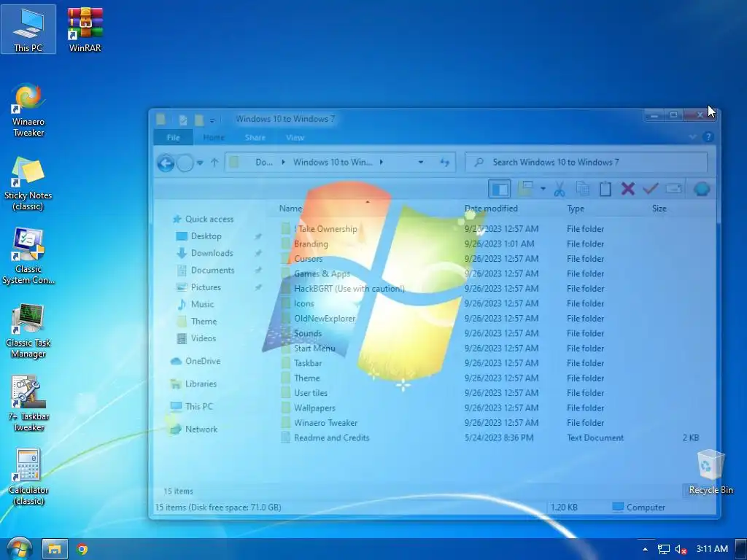Image resolution: width=747 pixels, height=560 pixels.
Task: Switch to the Share ribbon tab
Action: (255, 138)
